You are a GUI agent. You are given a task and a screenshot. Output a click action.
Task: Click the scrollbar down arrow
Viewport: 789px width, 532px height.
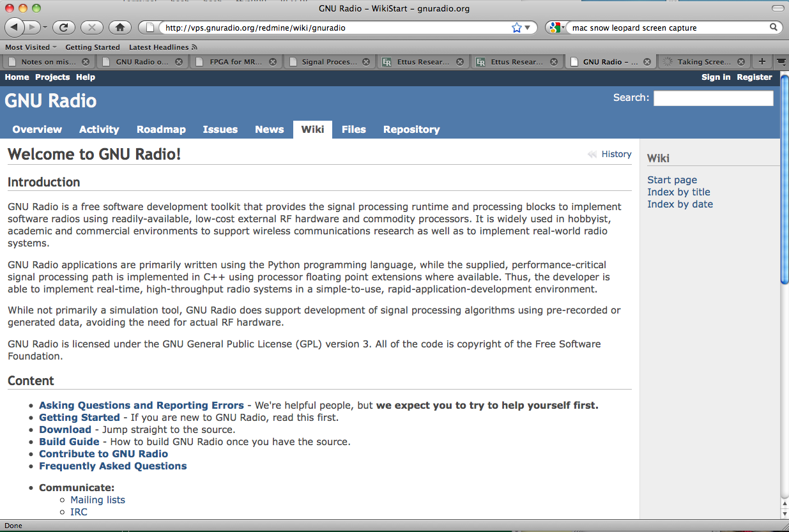point(785,514)
